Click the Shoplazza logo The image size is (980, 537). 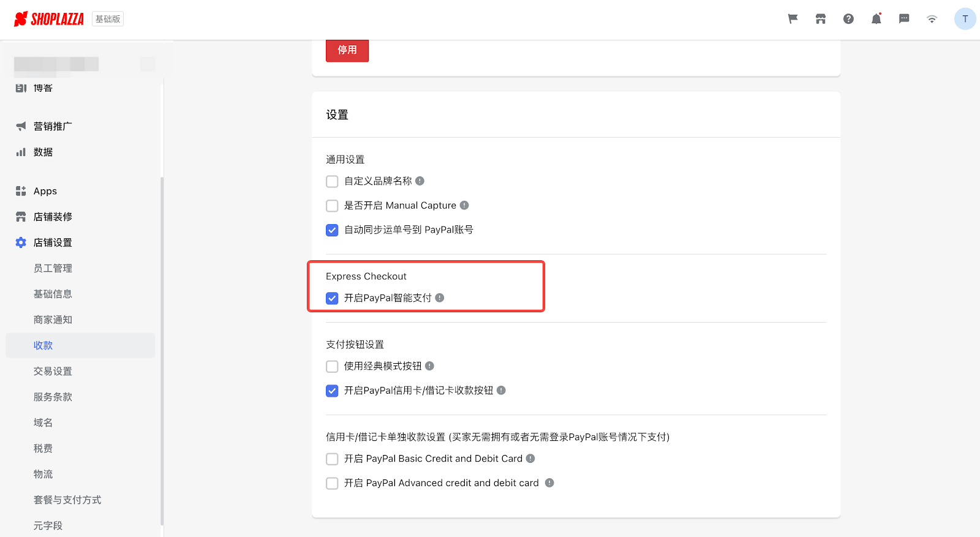[x=49, y=19]
